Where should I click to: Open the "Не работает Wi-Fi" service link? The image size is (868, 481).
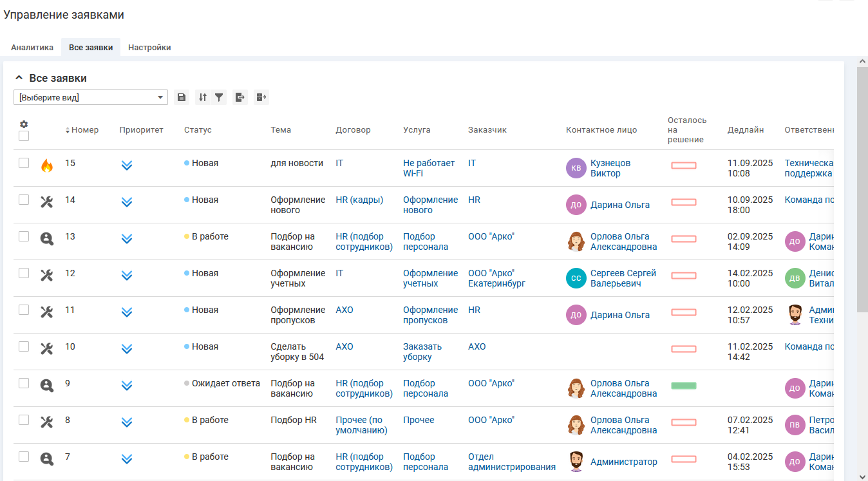(x=429, y=168)
